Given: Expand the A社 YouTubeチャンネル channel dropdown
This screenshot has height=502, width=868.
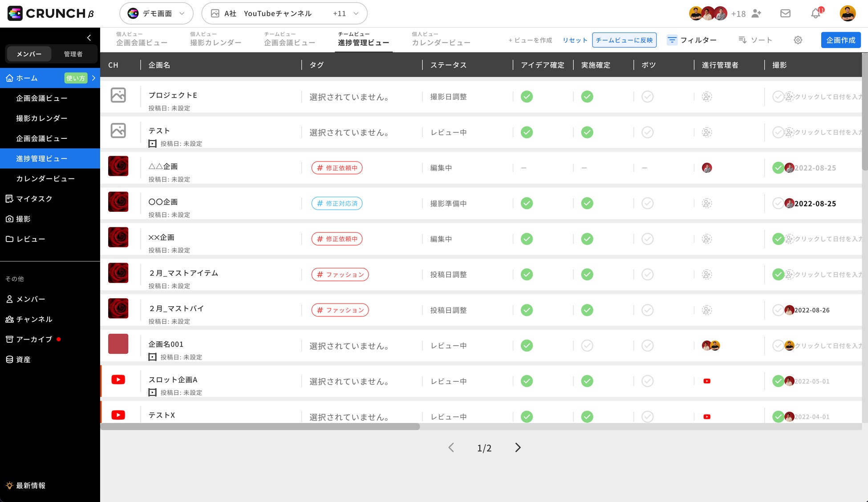Looking at the screenshot, I should coord(284,13).
